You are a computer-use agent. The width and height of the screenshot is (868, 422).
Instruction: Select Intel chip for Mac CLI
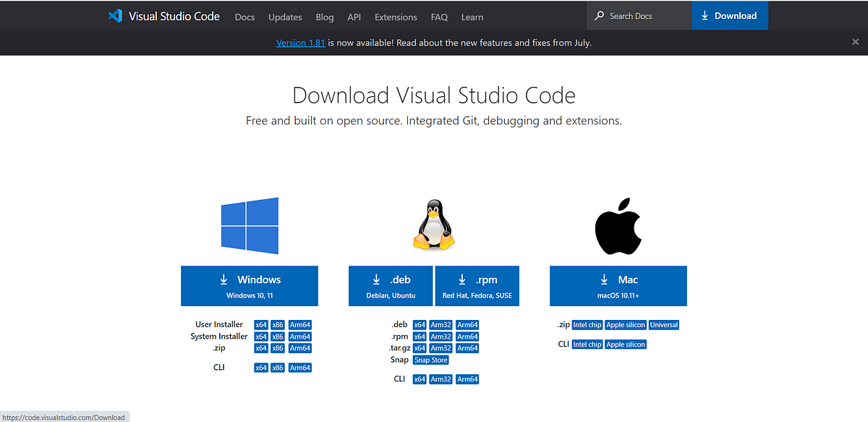click(587, 345)
